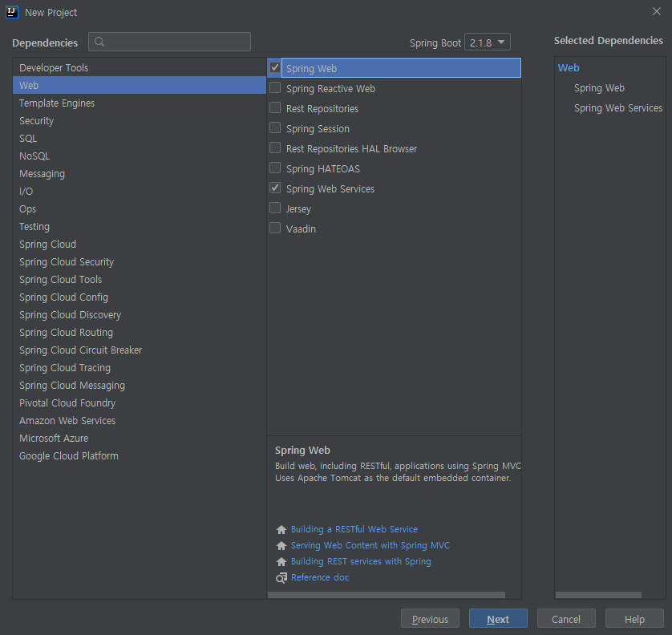672x635 pixels.
Task: Click the Cancel button
Action: (566, 619)
